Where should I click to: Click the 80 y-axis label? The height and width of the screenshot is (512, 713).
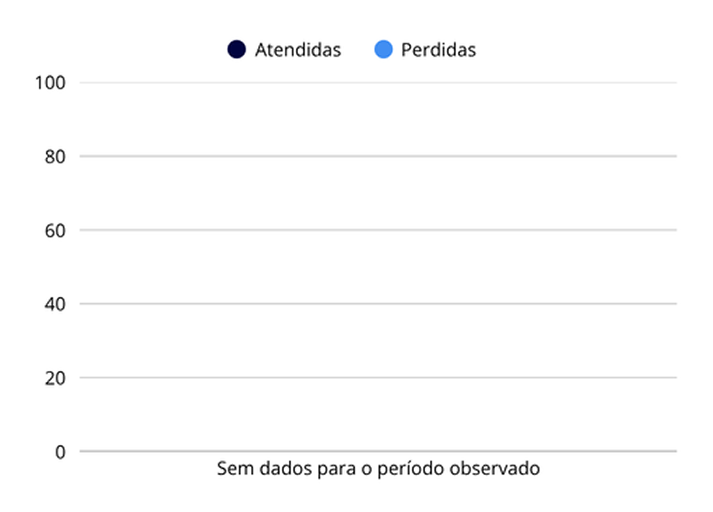[55, 156]
